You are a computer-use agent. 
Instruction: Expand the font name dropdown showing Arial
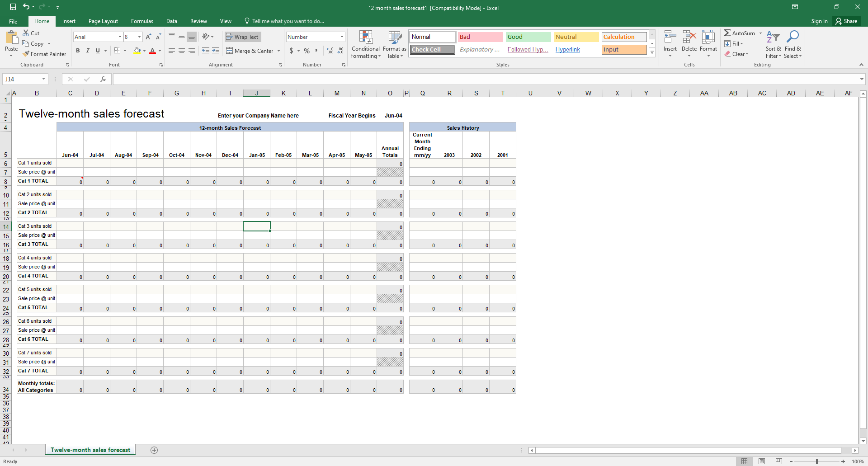120,37
